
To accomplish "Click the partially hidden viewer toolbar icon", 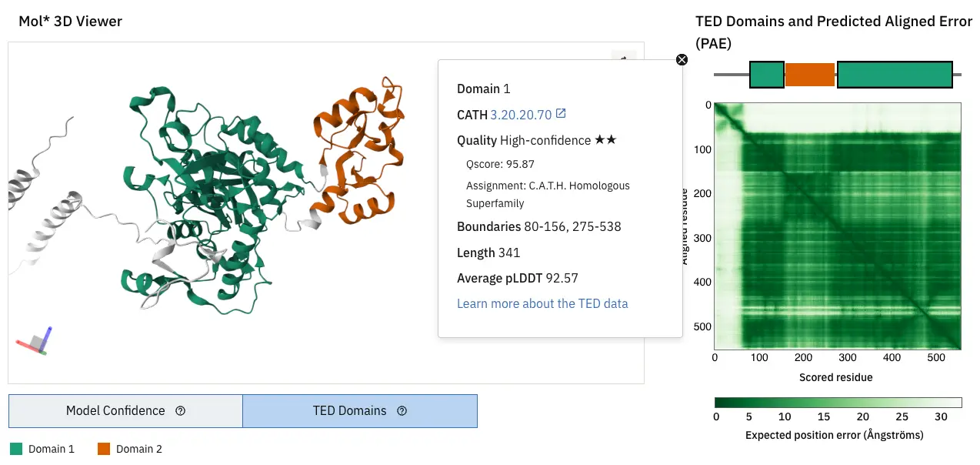I will (624, 56).
